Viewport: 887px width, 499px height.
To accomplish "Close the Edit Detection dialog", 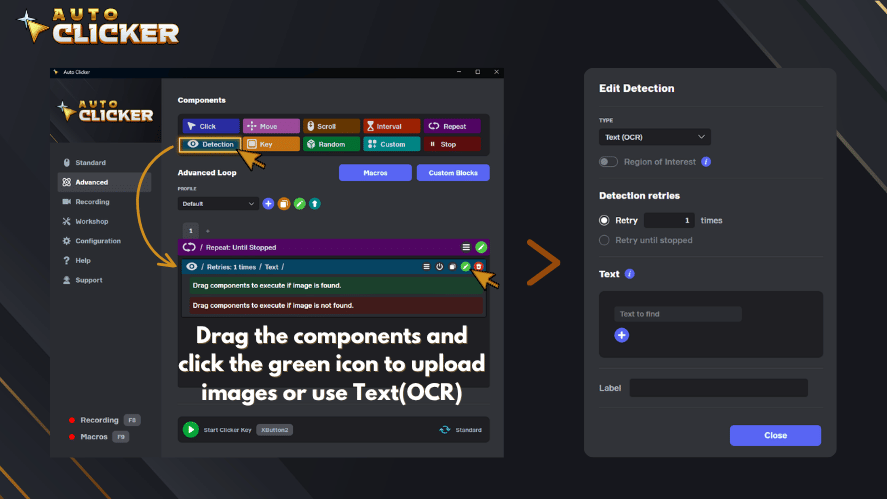I will [x=775, y=436].
